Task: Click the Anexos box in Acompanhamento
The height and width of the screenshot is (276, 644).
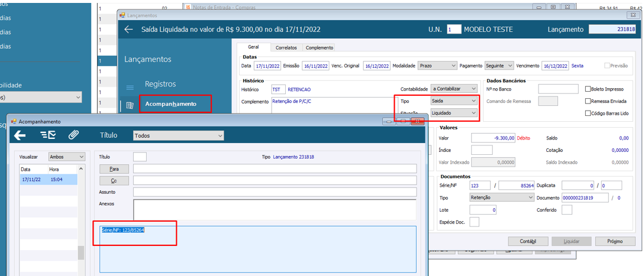Action: 275,209
